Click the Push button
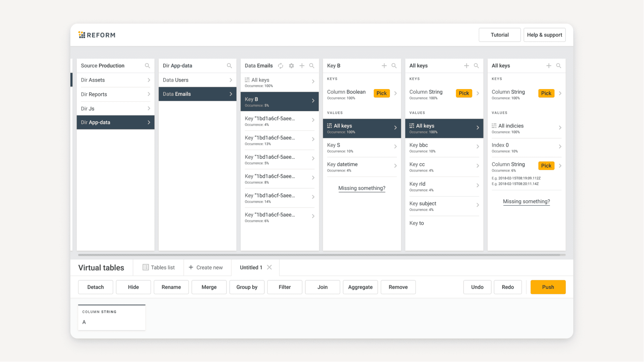 coord(548,287)
